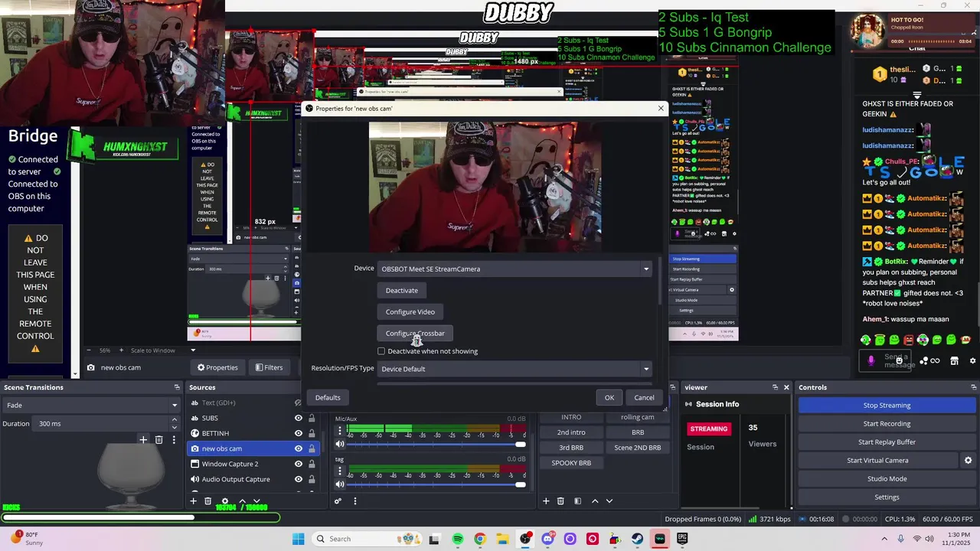This screenshot has height=551, width=980.
Task: Toggle lock on new obs cam source
Action: click(x=312, y=448)
